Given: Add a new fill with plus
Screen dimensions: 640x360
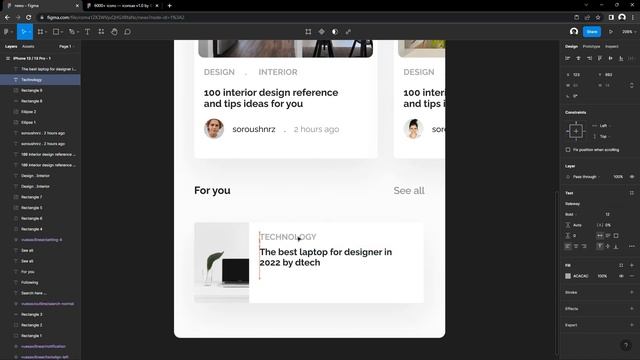Looking at the screenshot, I should [632, 265].
